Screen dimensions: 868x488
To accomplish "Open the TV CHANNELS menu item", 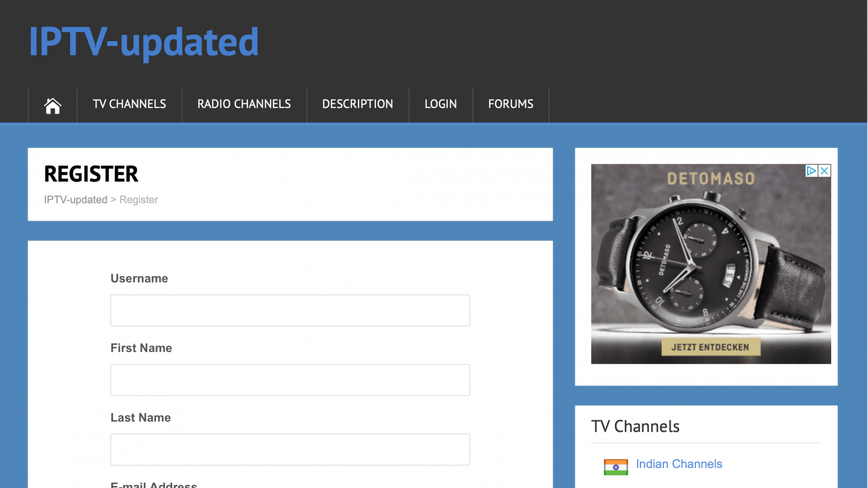I will click(x=129, y=104).
